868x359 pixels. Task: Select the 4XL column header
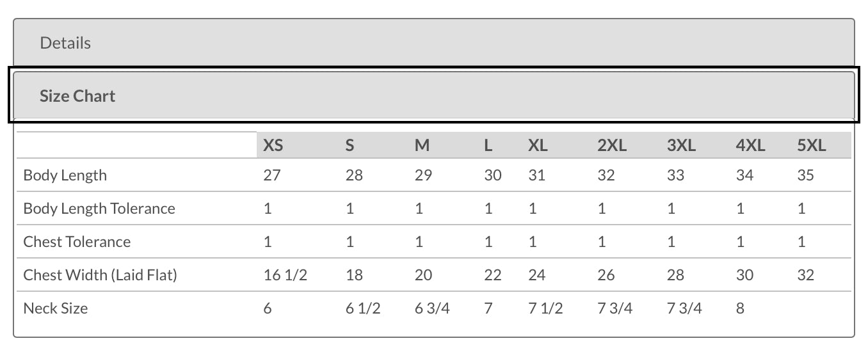[x=750, y=145]
